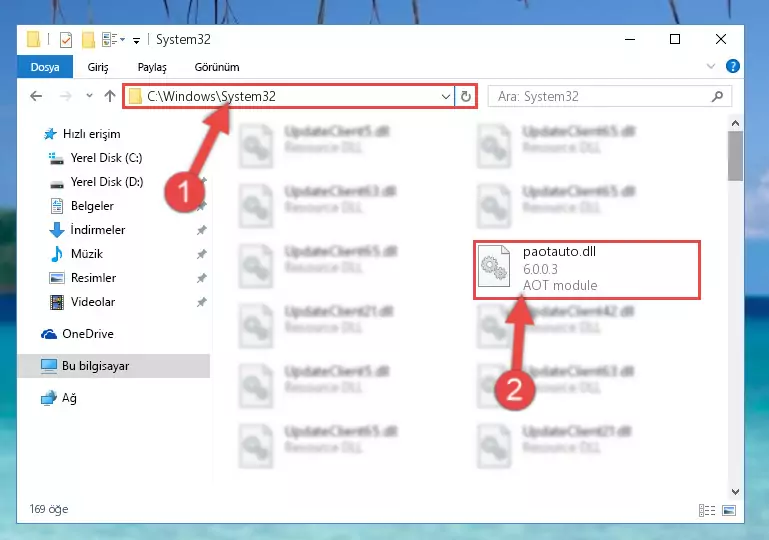
Task: Click the pin icon next to Videolar
Action: (x=202, y=302)
